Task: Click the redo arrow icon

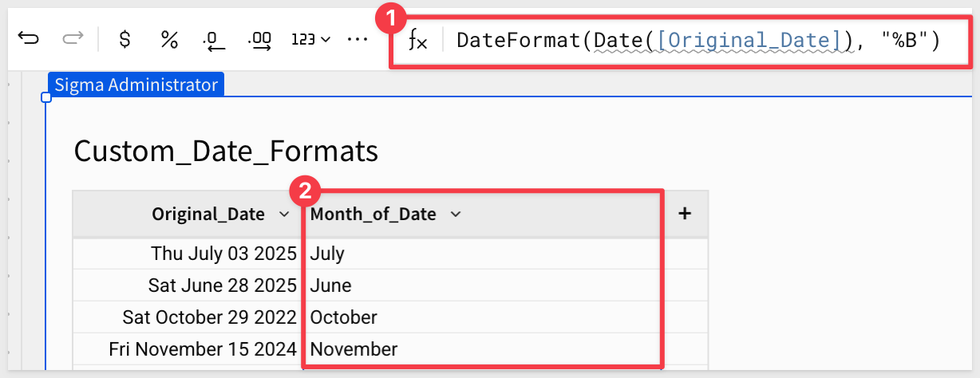Action: coord(73,38)
